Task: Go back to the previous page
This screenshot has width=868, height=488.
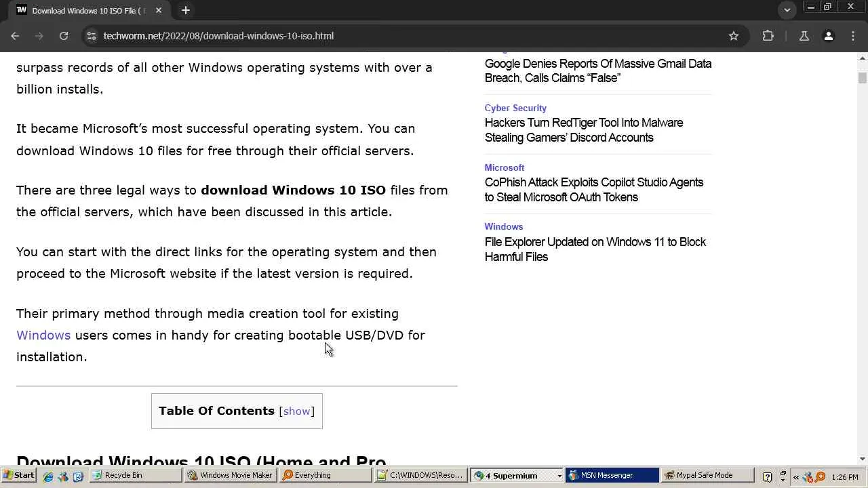Action: pyautogui.click(x=15, y=36)
